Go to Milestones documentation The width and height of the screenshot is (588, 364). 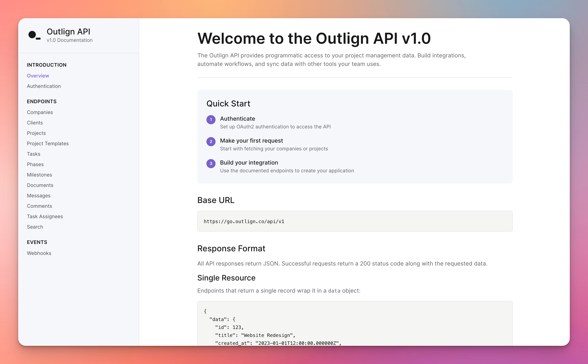(x=39, y=175)
